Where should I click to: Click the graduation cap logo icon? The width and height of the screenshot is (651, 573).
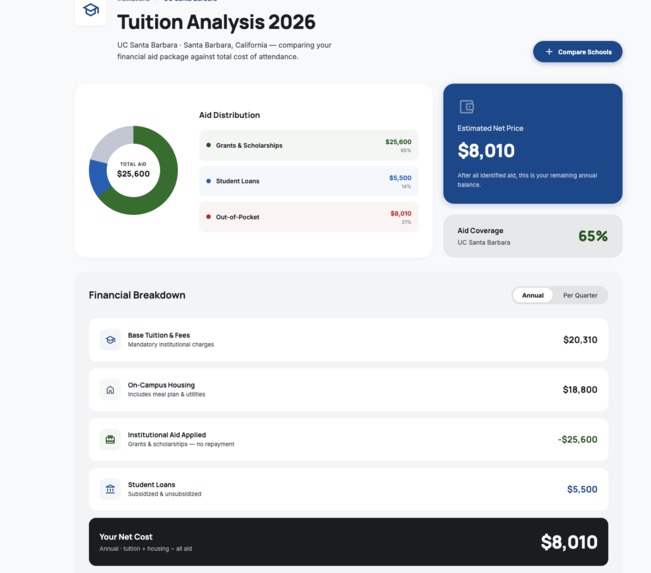[x=91, y=10]
